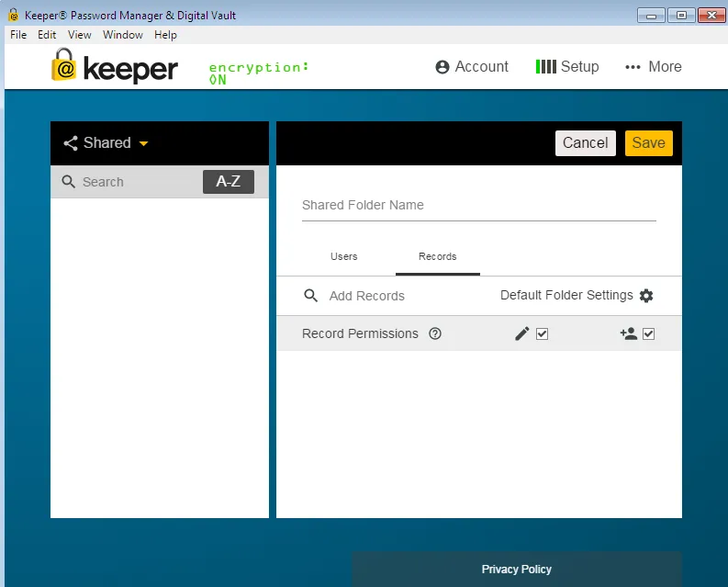Click the magnifier icon in left Search
Image resolution: width=728 pixels, height=587 pixels.
coord(68,182)
